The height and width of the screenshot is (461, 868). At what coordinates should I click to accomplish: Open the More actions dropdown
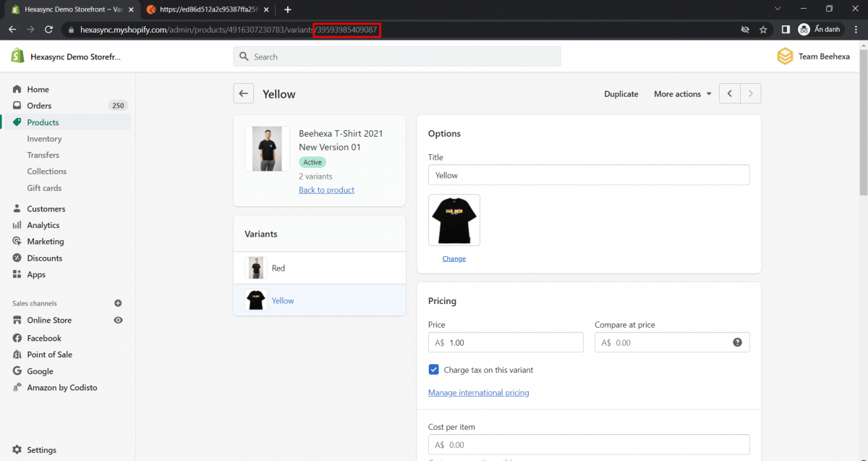[681, 93]
